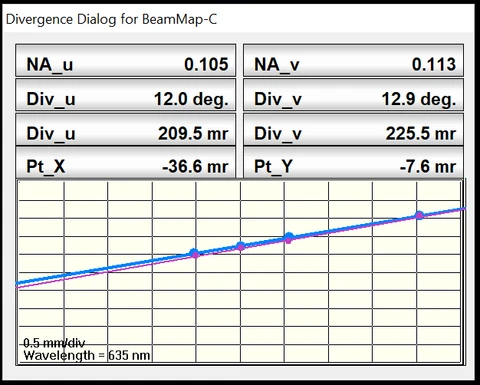Screen dimensions: 480x385
Task: Click the second data point from the left
Action: click(x=240, y=246)
